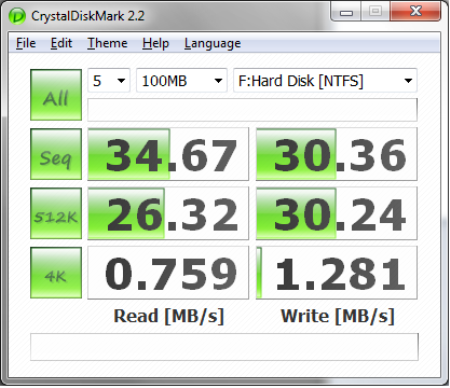Open the File menu

(x=26, y=43)
